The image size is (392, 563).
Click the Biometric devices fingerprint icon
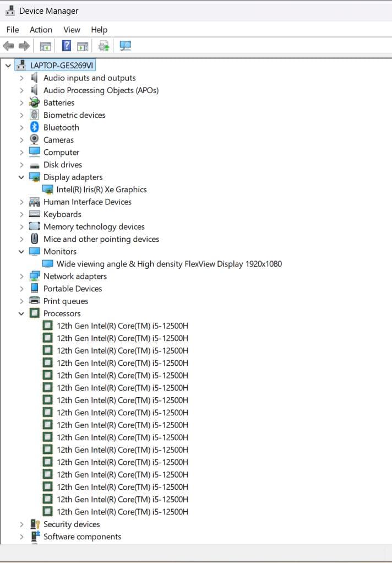tap(34, 115)
